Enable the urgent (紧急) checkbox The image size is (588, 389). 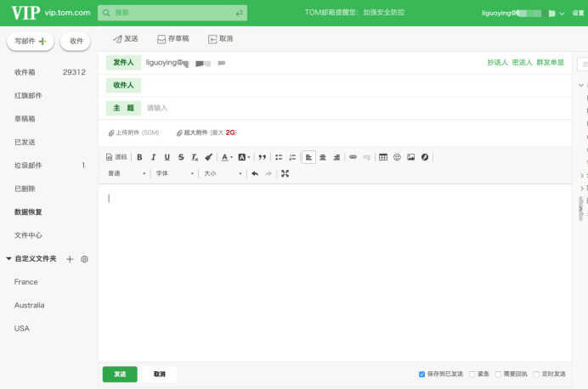pos(472,374)
